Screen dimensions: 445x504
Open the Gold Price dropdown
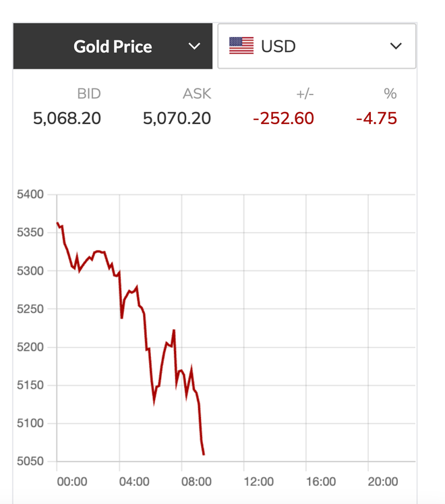pos(113,47)
